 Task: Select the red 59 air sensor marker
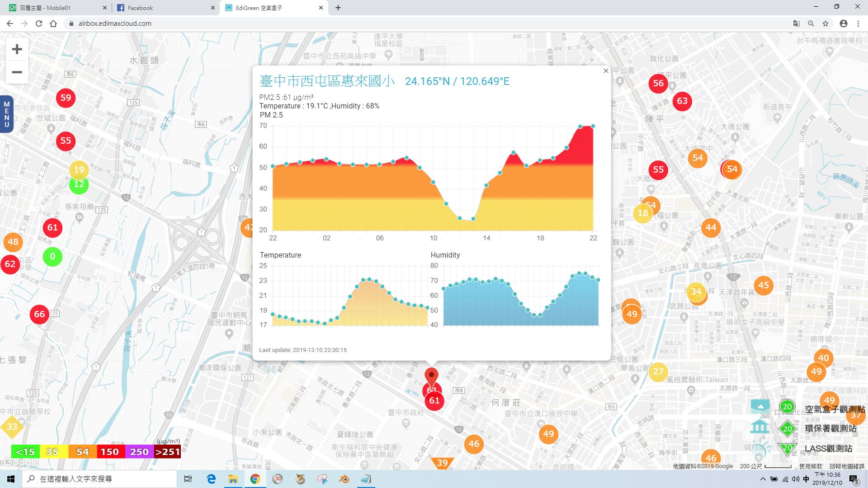pos(66,98)
